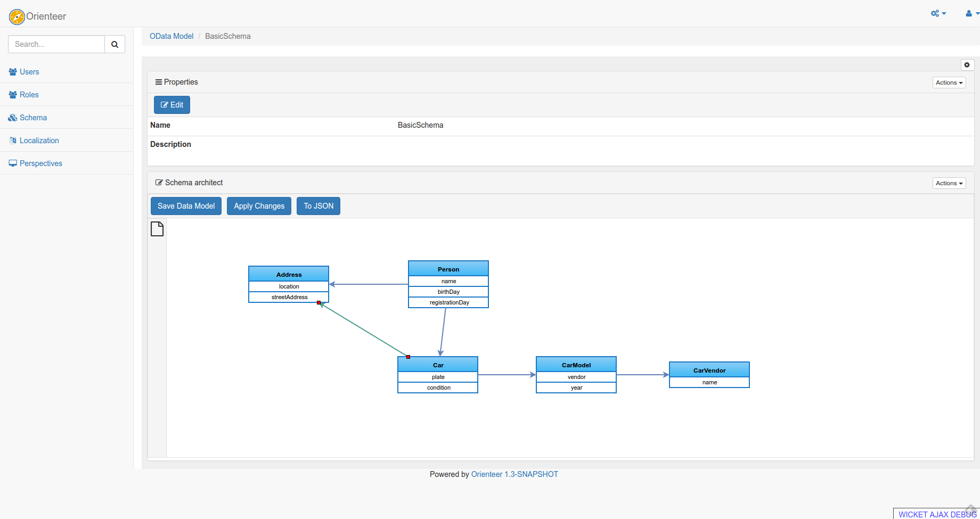Click the new class document icon in Schema architect
This screenshot has width=980, height=519.
[157, 228]
